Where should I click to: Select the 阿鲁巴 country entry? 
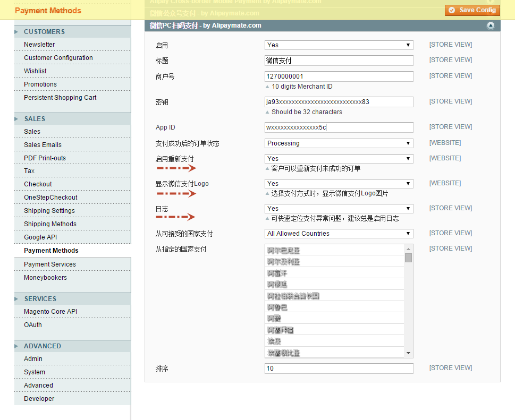point(334,307)
